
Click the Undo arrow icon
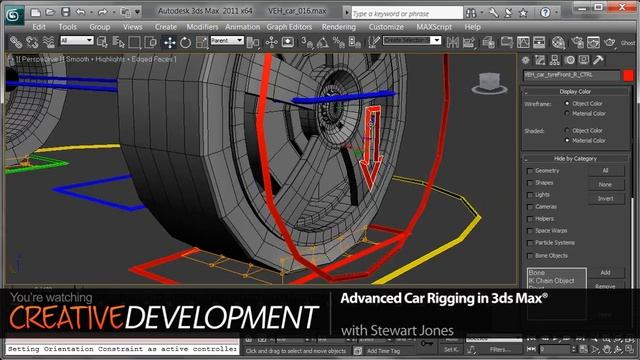[x=80, y=12]
